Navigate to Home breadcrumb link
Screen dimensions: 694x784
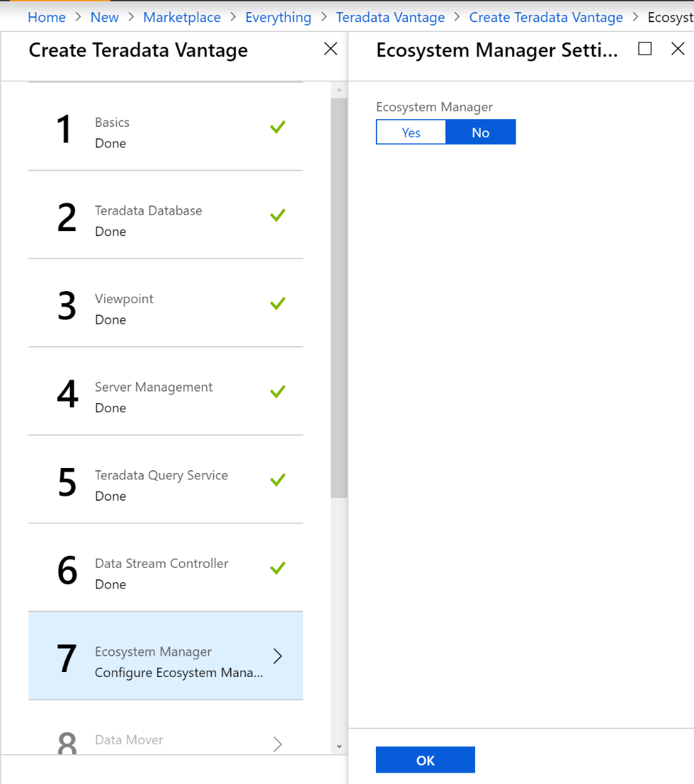[x=46, y=17]
